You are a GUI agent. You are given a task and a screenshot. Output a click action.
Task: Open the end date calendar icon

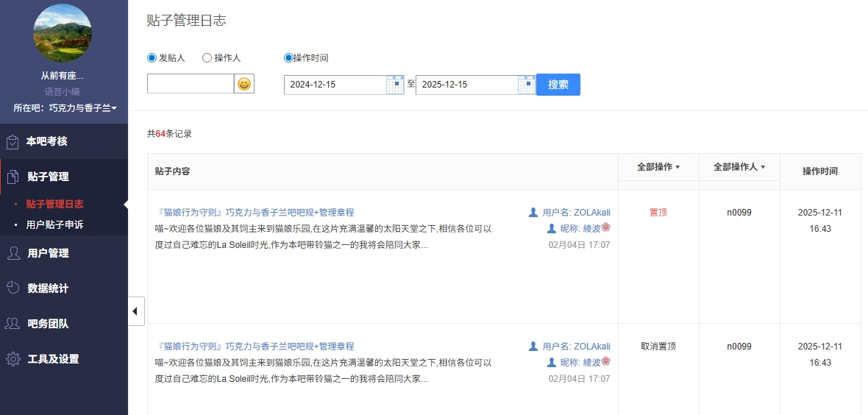click(527, 85)
